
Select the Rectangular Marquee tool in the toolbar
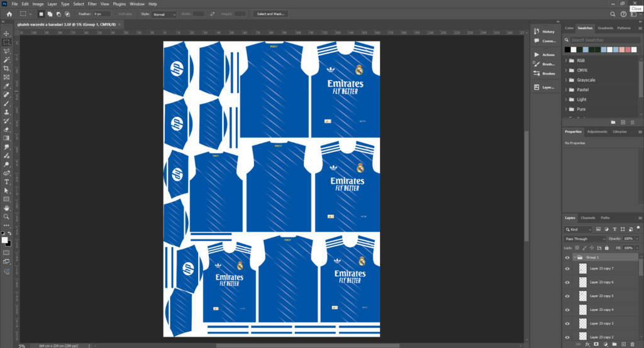(6, 42)
